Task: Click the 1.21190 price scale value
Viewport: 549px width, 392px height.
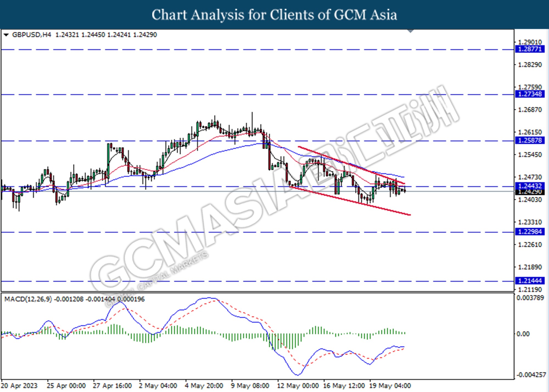Action: point(530,290)
